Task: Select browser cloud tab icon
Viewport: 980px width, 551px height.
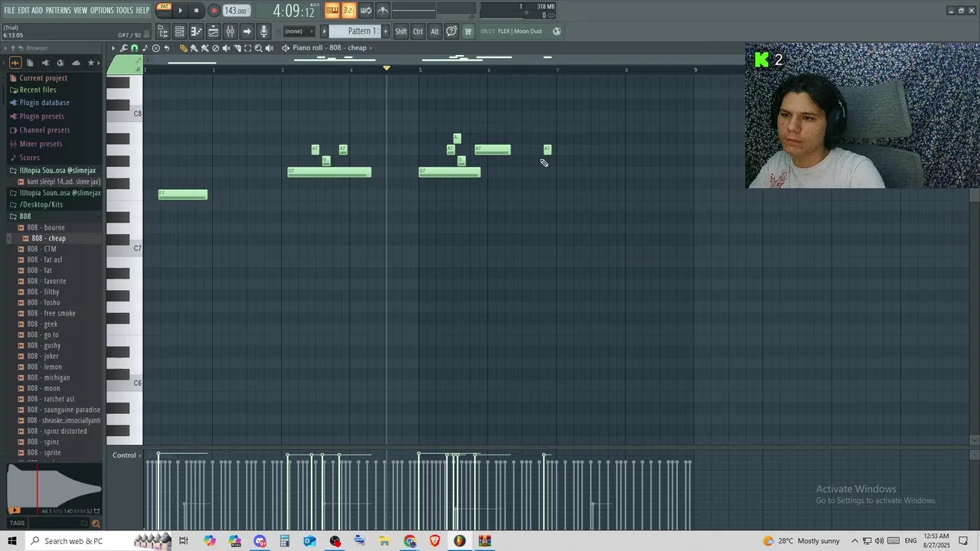Action: click(x=75, y=63)
